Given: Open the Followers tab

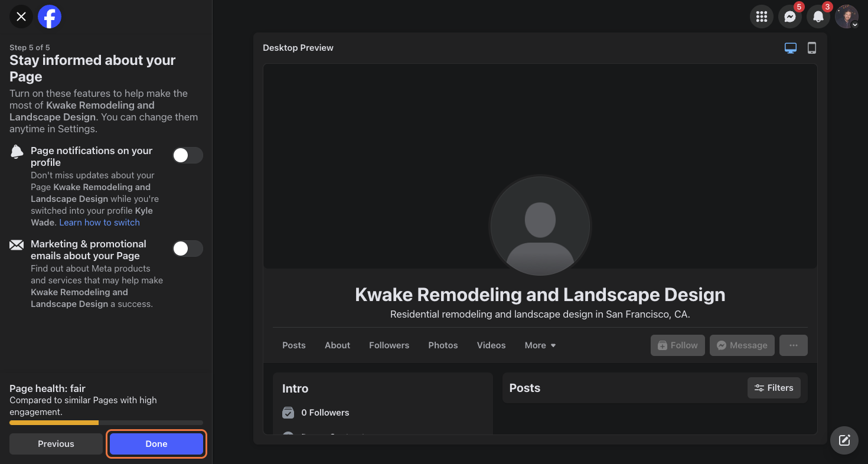Looking at the screenshot, I should [389, 345].
